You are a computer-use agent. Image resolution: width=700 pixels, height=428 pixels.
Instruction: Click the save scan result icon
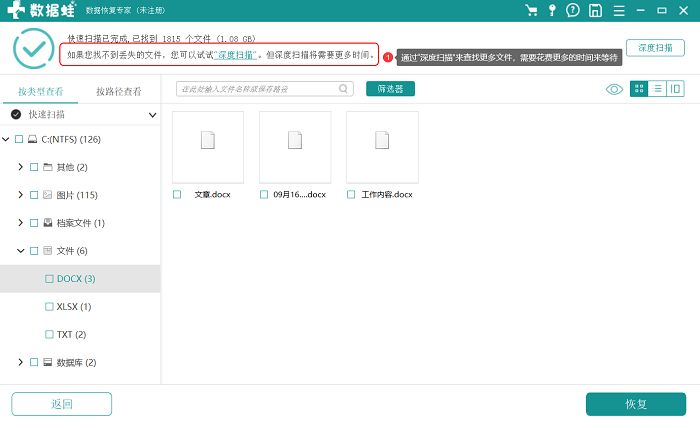[x=595, y=10]
